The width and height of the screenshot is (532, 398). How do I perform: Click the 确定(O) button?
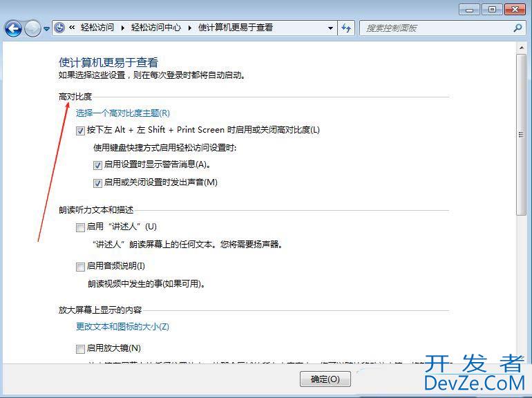pyautogui.click(x=325, y=379)
